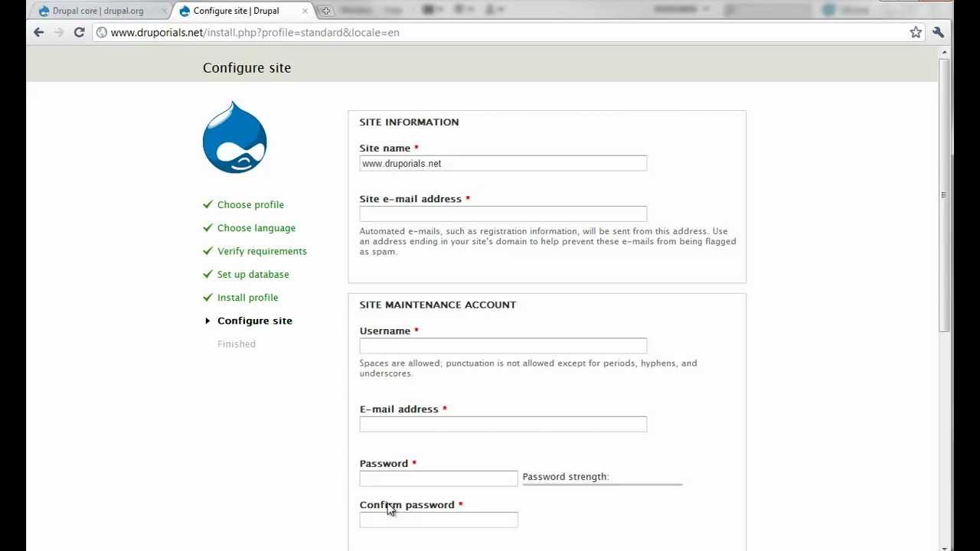Click the Password input field
This screenshot has width=980, height=551.
(439, 478)
